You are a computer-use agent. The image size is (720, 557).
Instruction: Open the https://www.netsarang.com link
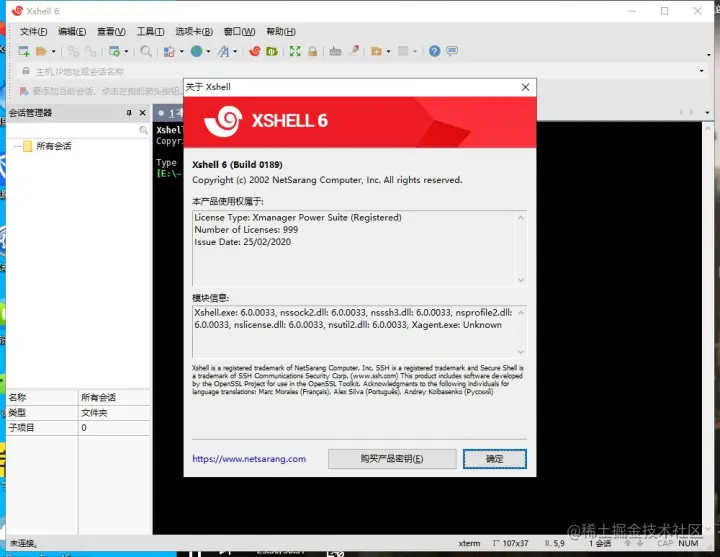point(249,459)
